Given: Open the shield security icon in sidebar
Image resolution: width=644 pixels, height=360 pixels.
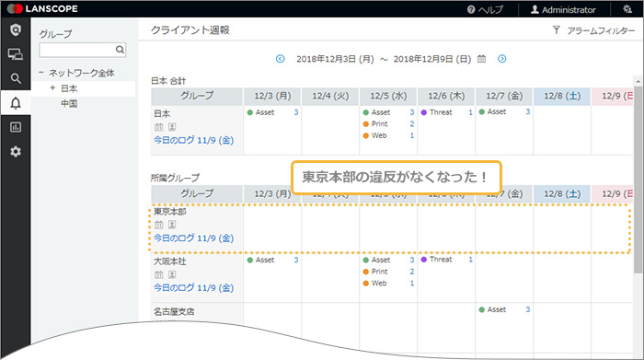Looking at the screenshot, I should [x=16, y=30].
